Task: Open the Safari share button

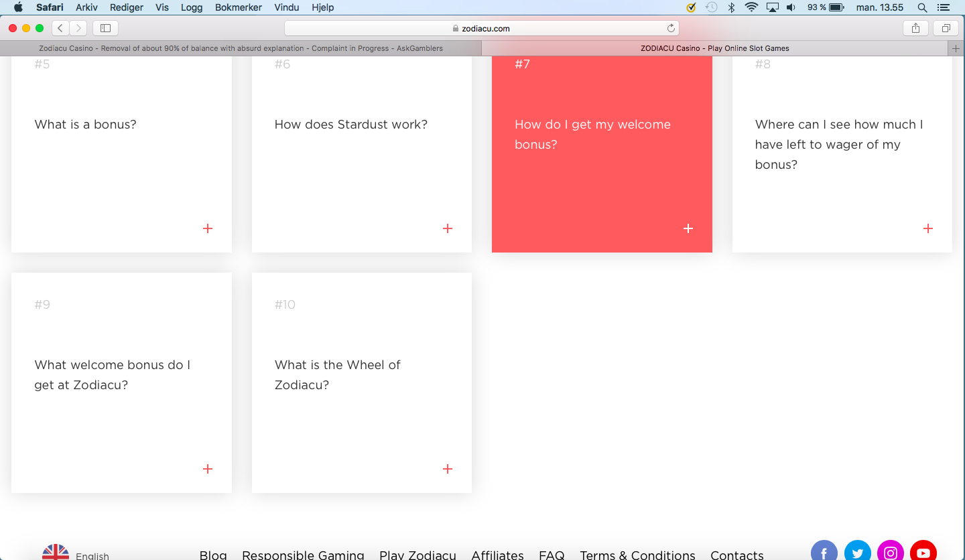Action: 915,28
